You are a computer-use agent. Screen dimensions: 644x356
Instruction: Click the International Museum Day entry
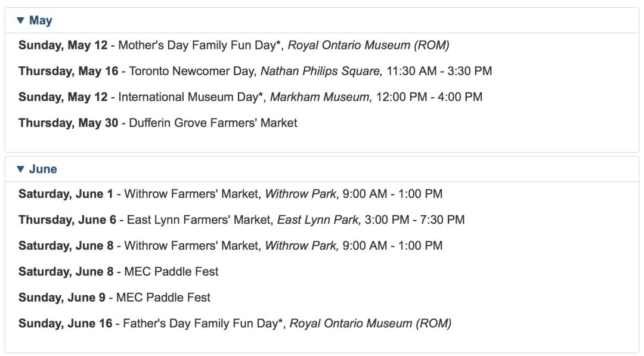[x=250, y=97]
